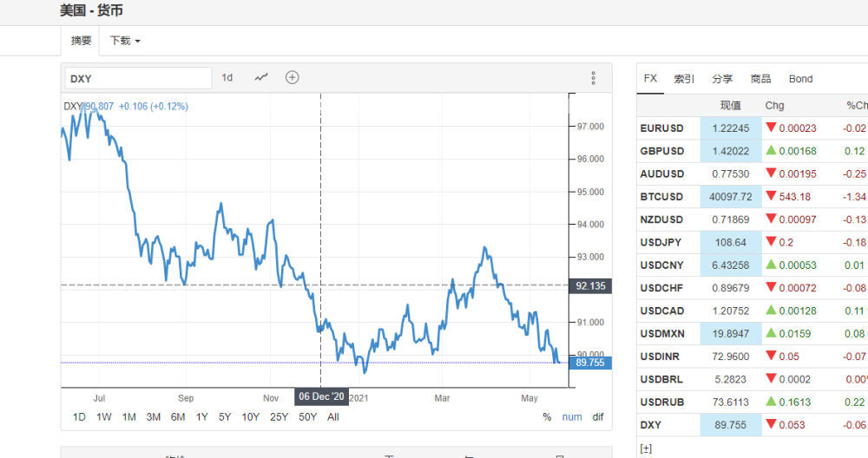The image size is (868, 458).
Task: Click the add comparison plus icon
Action: (x=293, y=77)
